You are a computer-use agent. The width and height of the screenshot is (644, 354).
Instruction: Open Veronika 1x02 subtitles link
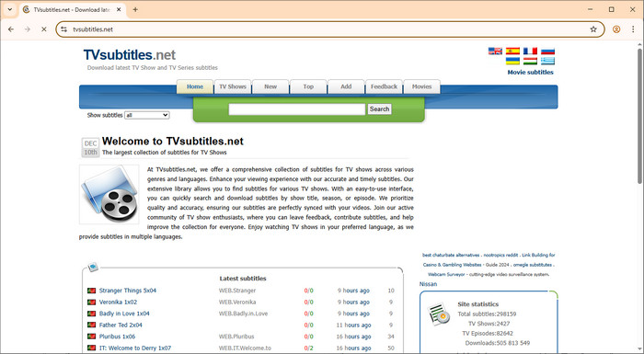[x=118, y=302]
